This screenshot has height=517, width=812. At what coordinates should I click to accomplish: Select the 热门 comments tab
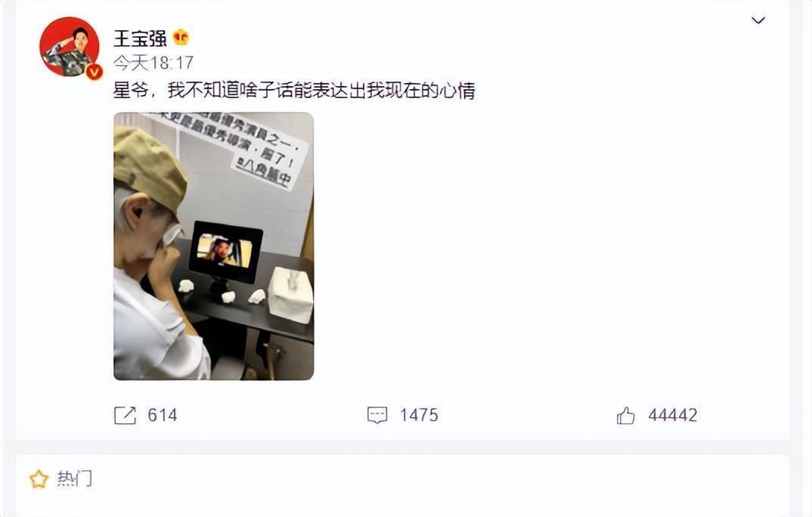[75, 478]
